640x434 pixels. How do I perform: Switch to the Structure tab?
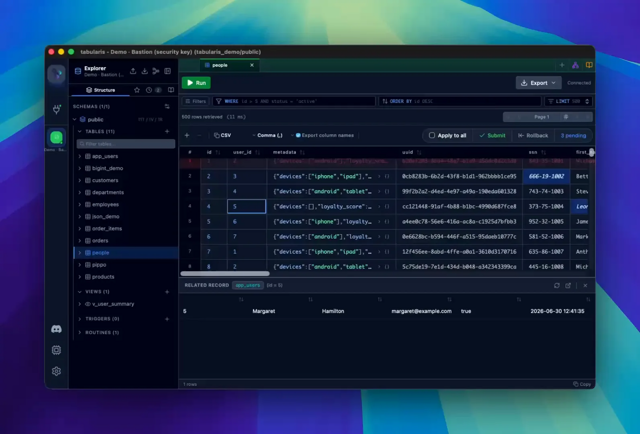click(x=100, y=90)
